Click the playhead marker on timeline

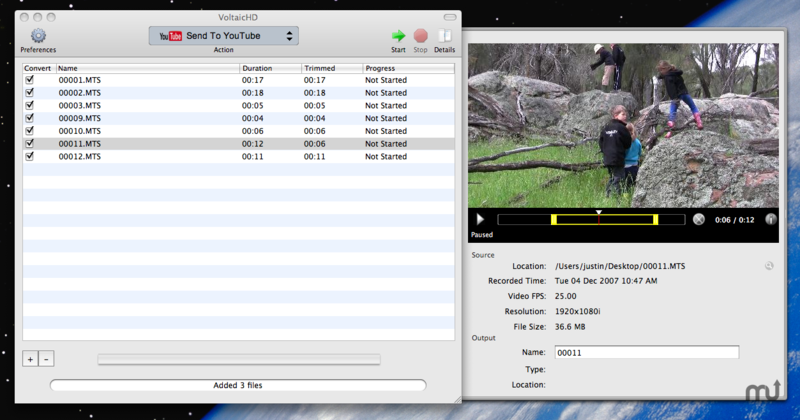(x=598, y=212)
